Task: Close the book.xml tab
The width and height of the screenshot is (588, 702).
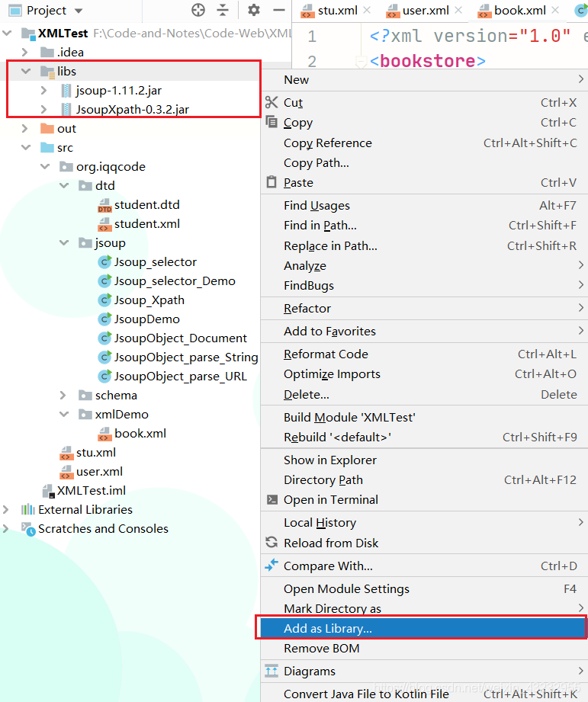Action: 555,10
